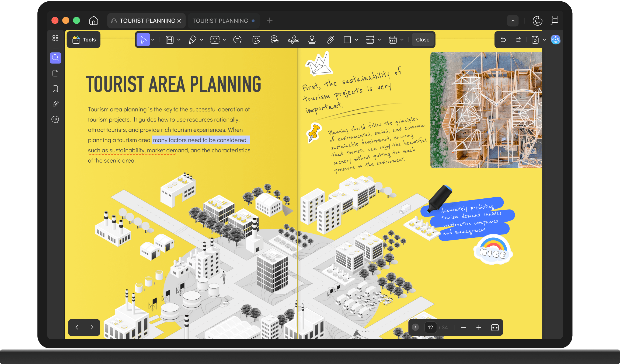Open the sticker tool
This screenshot has width=620, height=364.
[256, 40]
